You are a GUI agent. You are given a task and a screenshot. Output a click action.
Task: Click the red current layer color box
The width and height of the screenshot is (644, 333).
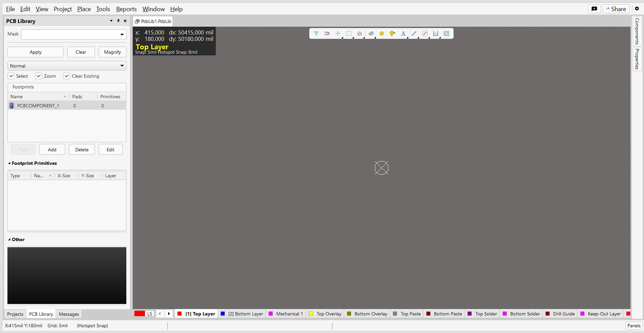click(x=139, y=314)
